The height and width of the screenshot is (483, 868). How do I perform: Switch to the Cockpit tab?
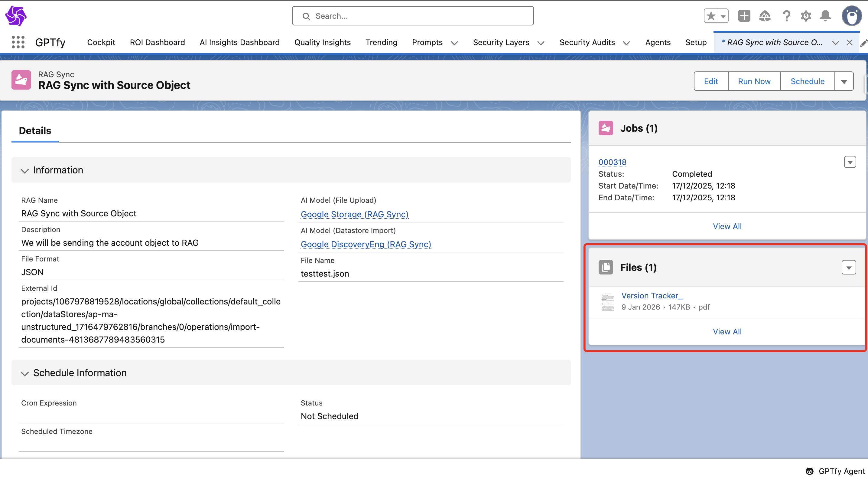(101, 42)
